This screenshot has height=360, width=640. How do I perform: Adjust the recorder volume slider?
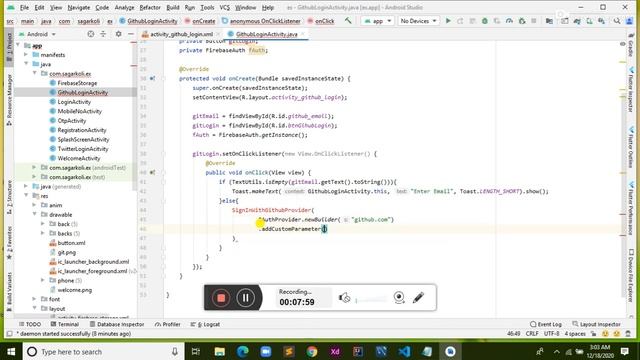[x=371, y=300]
